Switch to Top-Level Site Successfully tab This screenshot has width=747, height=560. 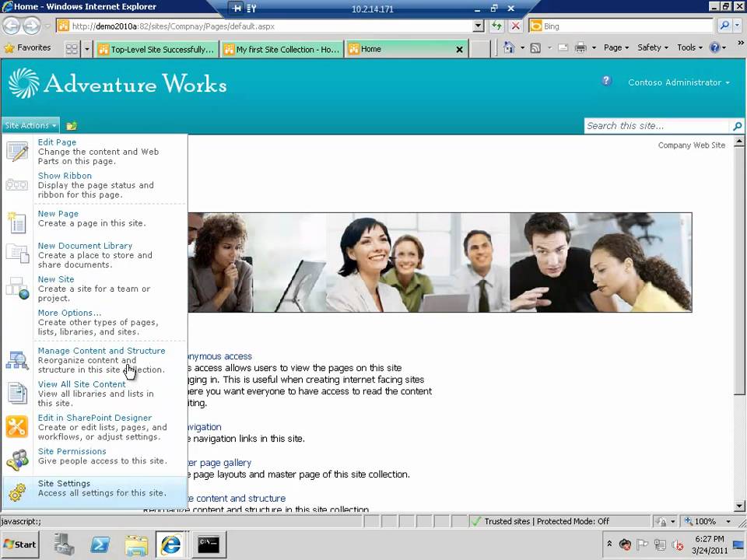pyautogui.click(x=156, y=49)
